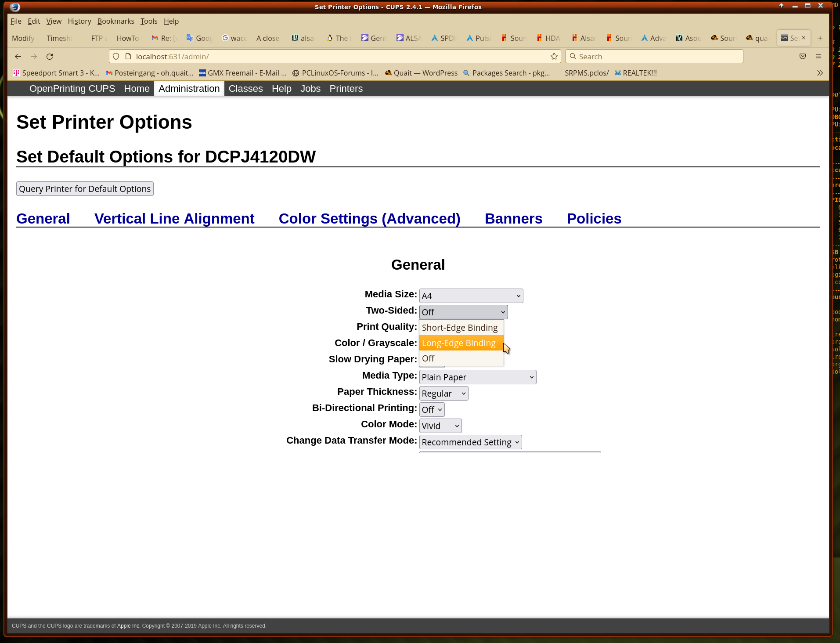
Task: Open the Paper Thickness dropdown
Action: click(x=443, y=394)
